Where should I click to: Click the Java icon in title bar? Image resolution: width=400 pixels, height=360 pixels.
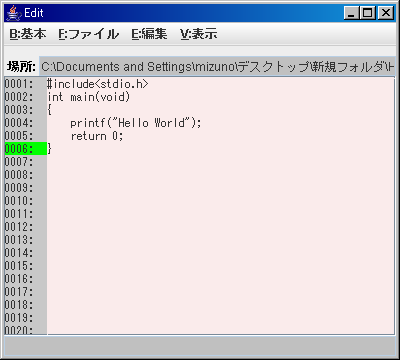coord(13,13)
